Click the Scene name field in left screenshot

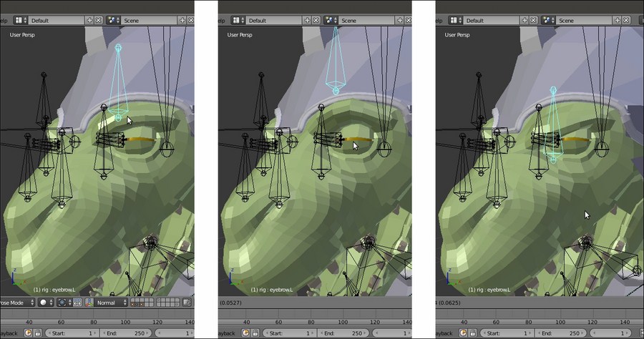150,20
